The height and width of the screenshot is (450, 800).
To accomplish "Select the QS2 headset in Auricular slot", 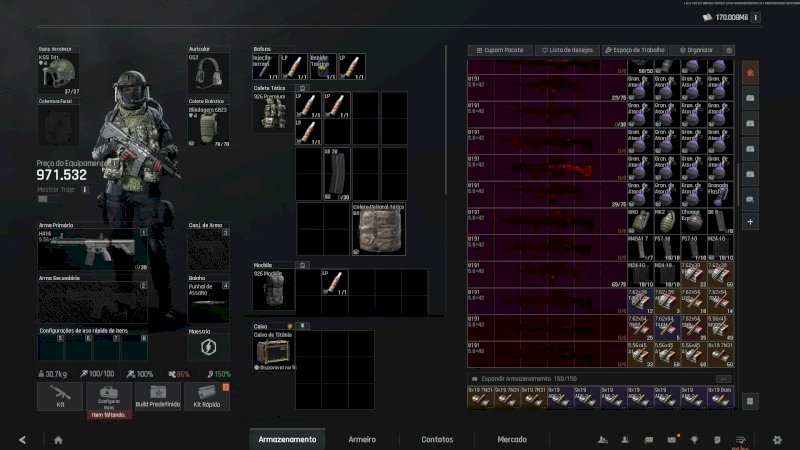I will click(208, 73).
